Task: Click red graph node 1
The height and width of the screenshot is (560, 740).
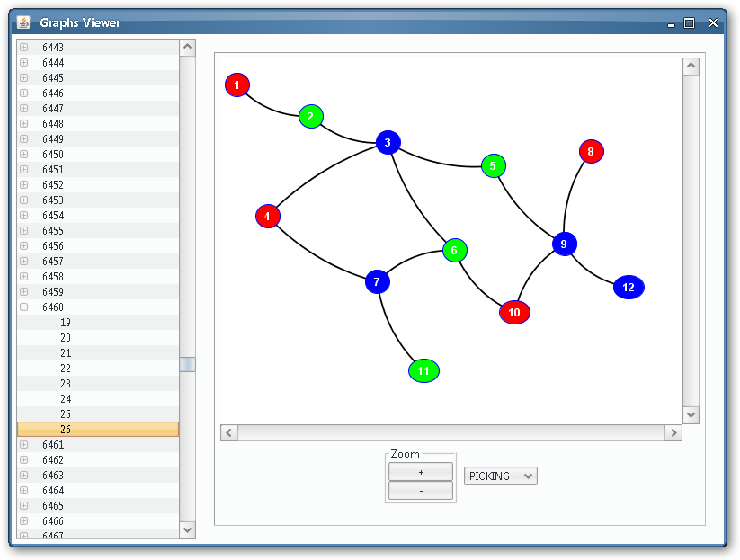Action: tap(236, 85)
